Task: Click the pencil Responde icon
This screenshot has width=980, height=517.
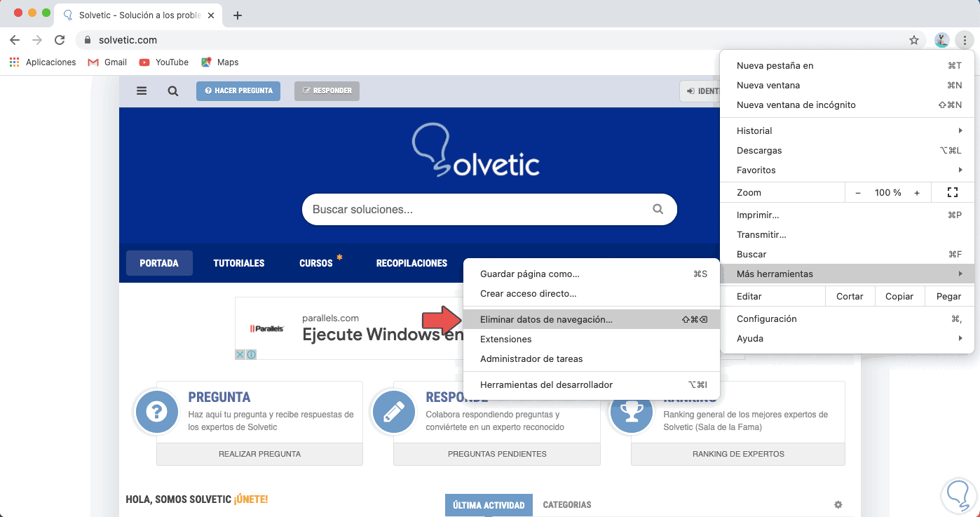Action: click(393, 412)
